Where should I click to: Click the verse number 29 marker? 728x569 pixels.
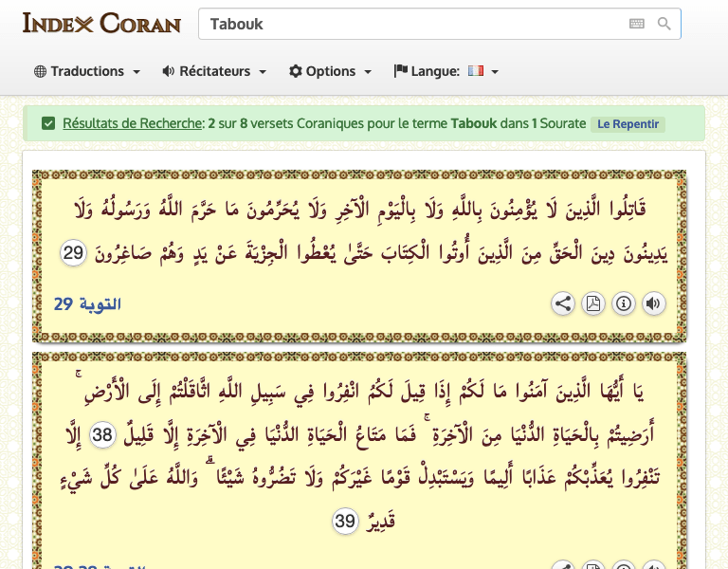coord(73,253)
